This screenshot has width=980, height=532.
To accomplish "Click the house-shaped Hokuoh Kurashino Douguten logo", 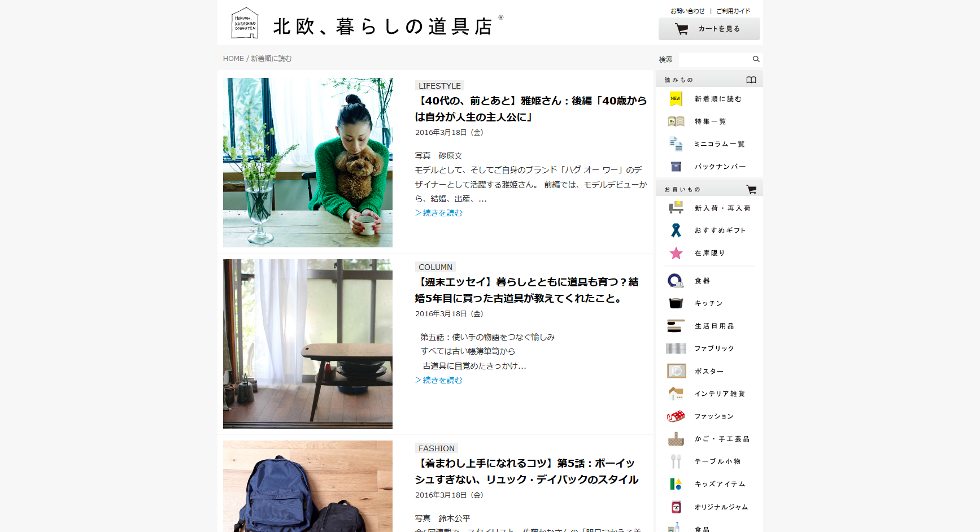I will (x=245, y=23).
